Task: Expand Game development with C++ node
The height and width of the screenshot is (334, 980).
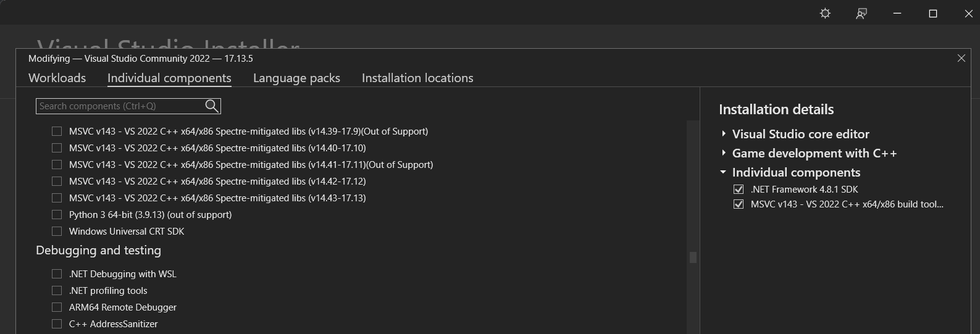Action: tap(724, 153)
